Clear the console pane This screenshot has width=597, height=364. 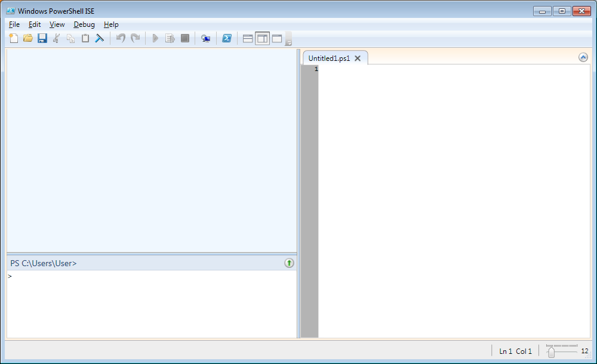pos(100,38)
